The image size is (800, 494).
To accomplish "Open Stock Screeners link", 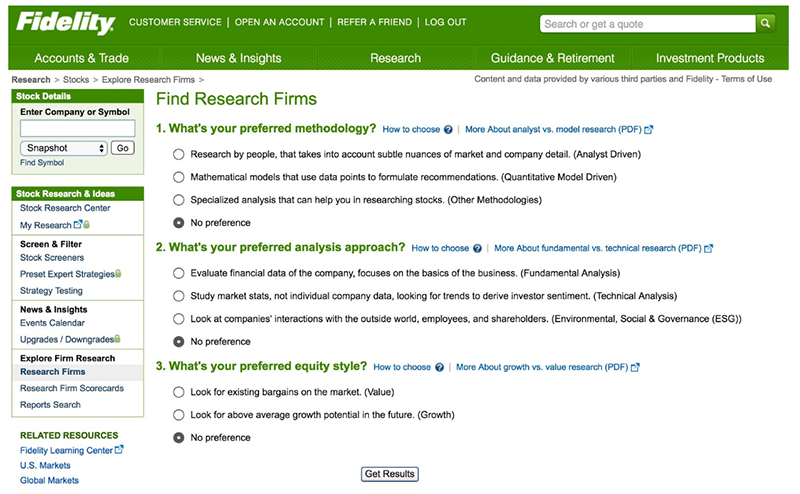I will 52,258.
